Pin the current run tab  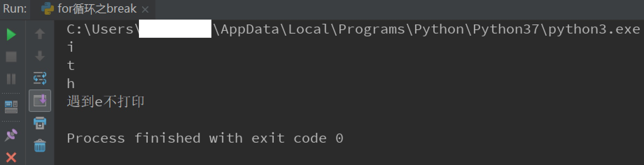tap(11, 135)
